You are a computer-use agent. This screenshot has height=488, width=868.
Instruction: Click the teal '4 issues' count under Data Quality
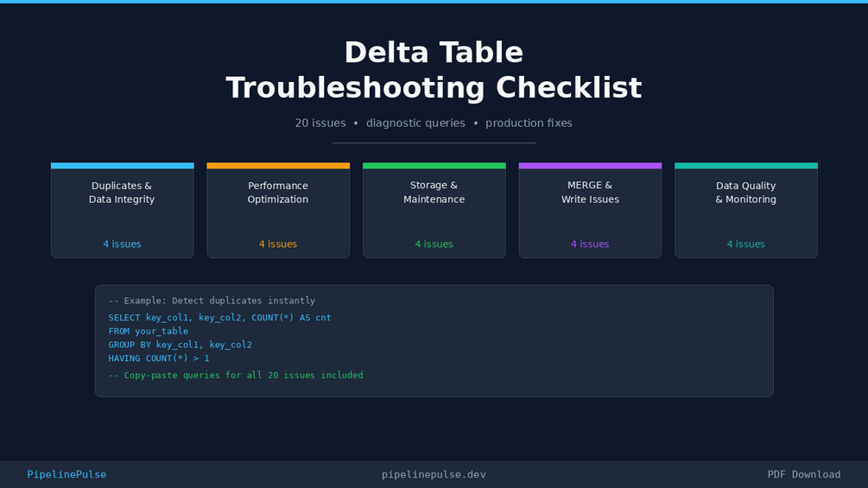(745, 244)
